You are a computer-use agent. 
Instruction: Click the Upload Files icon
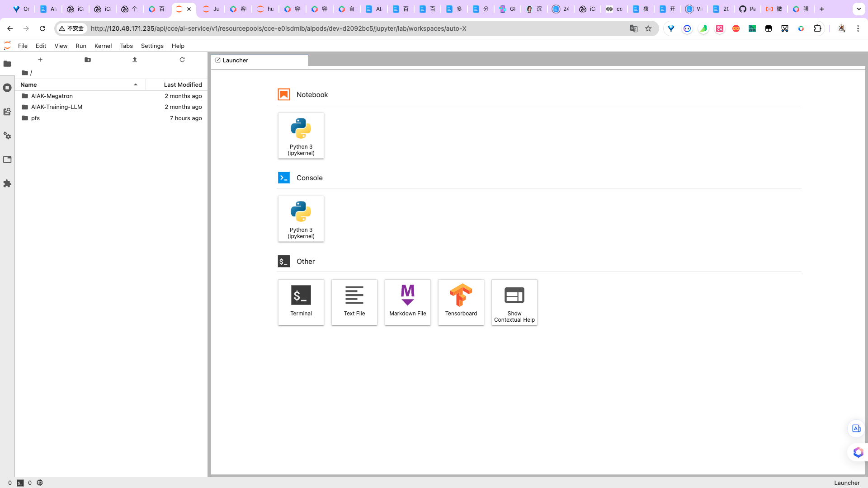135,60
